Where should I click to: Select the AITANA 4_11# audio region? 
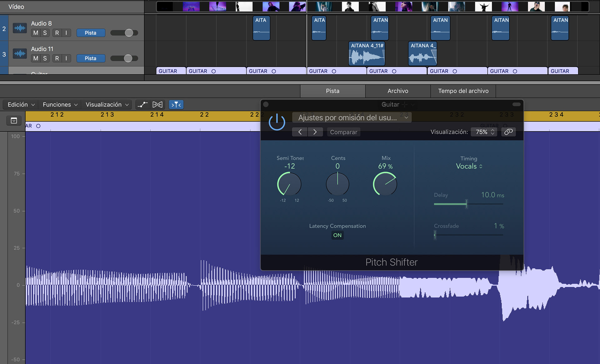(x=367, y=54)
